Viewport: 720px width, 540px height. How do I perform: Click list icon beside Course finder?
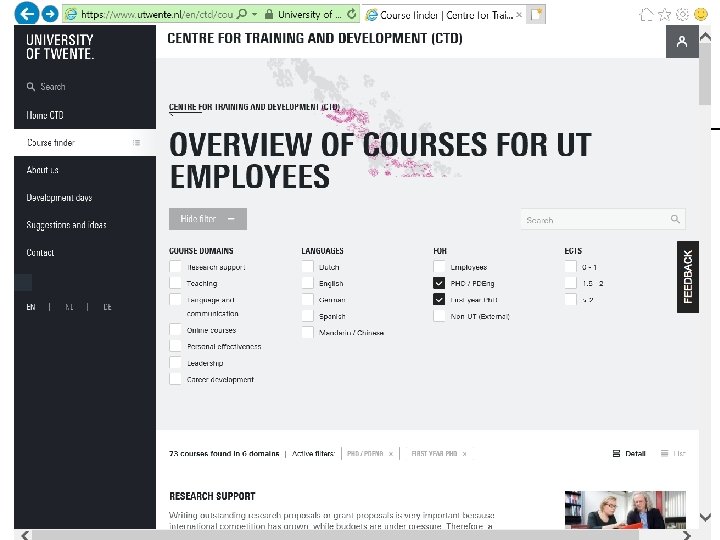[x=136, y=142]
